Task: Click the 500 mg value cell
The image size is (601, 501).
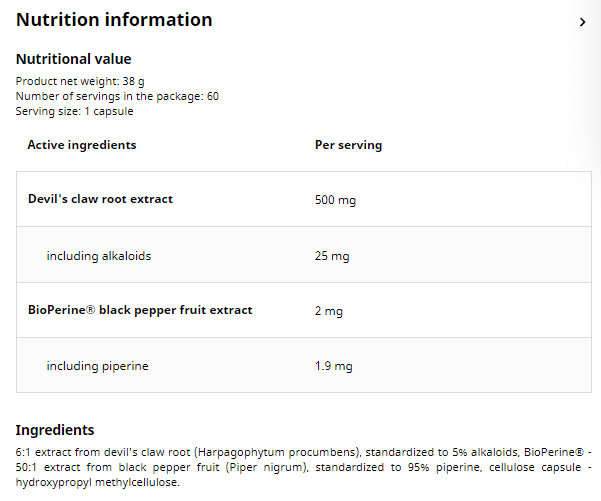Action: pyautogui.click(x=335, y=200)
